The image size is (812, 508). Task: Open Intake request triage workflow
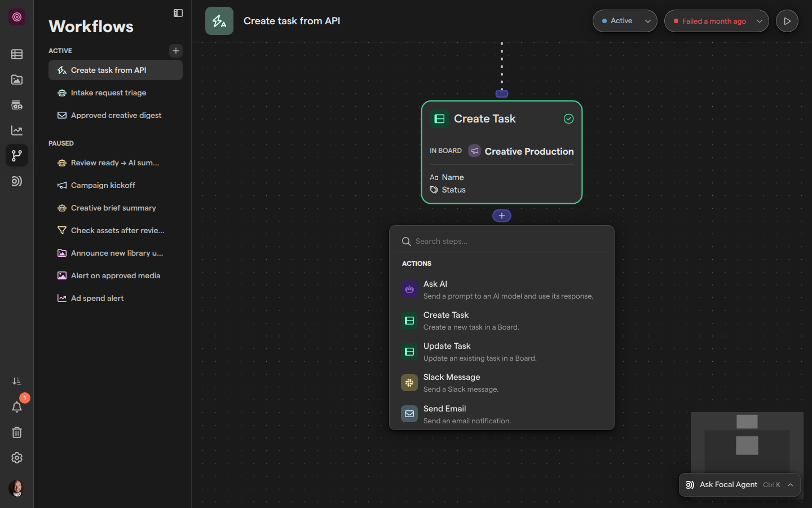[x=116, y=93]
